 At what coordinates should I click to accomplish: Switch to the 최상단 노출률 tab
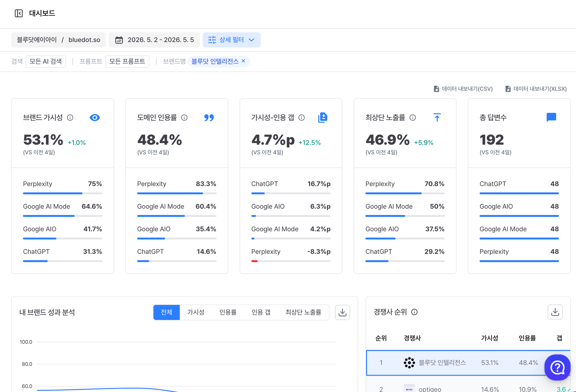(303, 312)
